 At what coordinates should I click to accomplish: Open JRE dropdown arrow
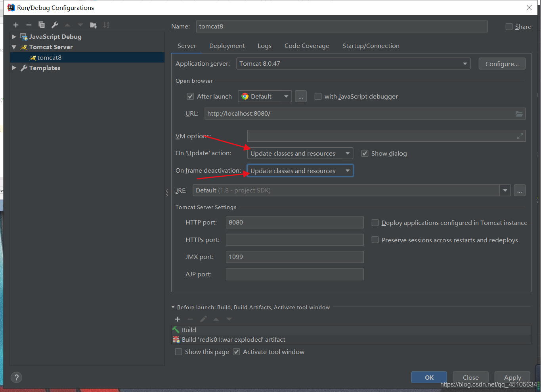505,190
